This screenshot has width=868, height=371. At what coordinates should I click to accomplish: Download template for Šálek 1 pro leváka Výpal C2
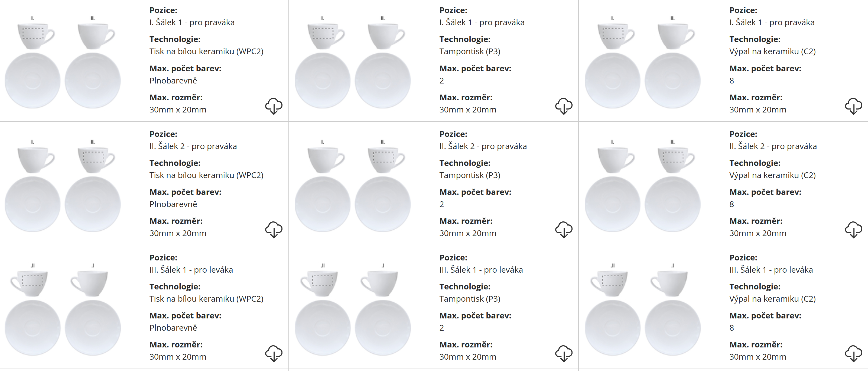pos(853,353)
